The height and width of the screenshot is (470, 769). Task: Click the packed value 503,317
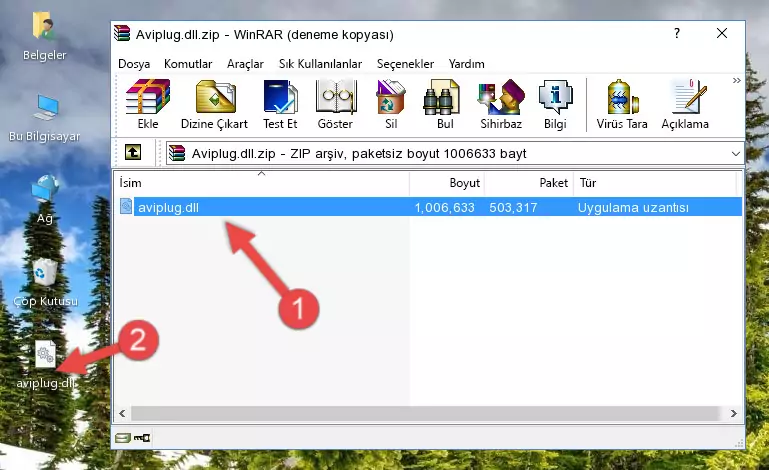tap(513, 208)
